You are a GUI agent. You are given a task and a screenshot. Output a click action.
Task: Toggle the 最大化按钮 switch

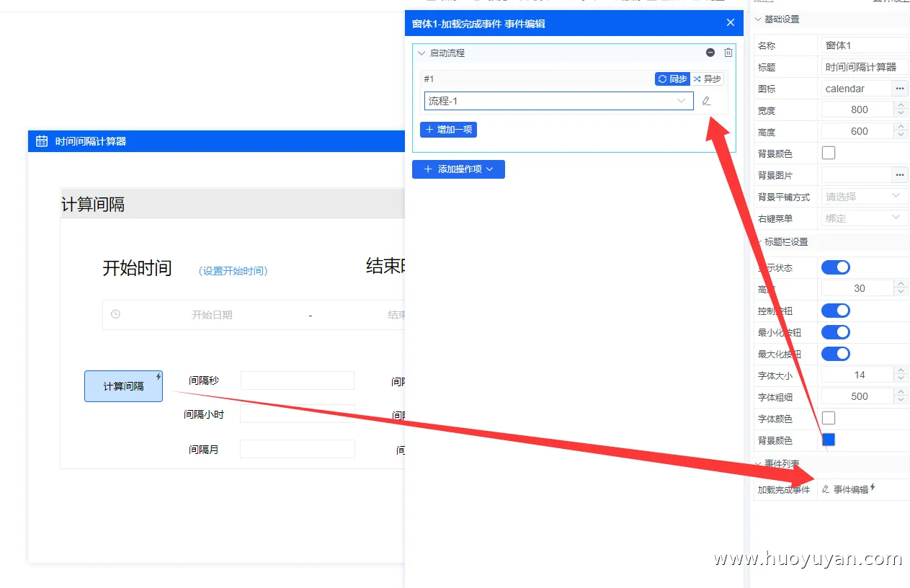pos(836,354)
